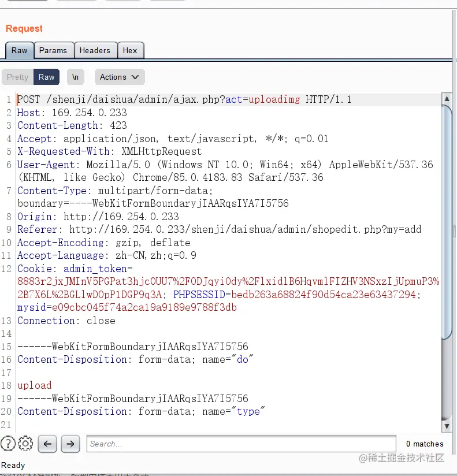Screen dimensions: 457x476
Task: Open the Params tab
Action: [x=53, y=50]
